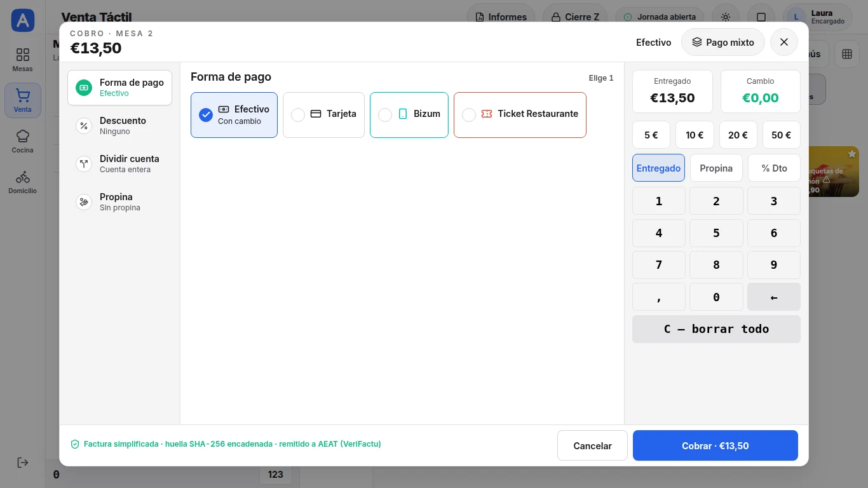Click the Cambio amount box
868x488 pixels.
point(761,91)
